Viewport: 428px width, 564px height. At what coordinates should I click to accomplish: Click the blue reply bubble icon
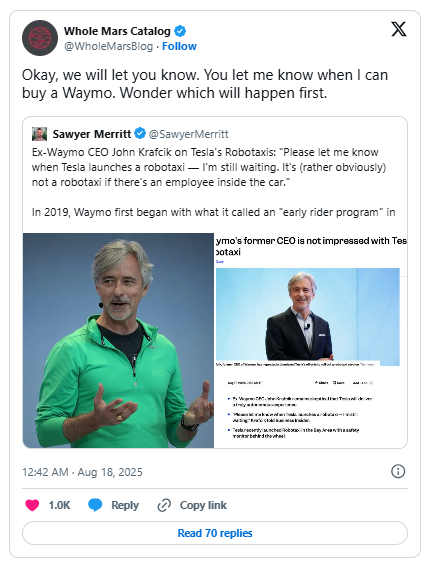click(95, 505)
